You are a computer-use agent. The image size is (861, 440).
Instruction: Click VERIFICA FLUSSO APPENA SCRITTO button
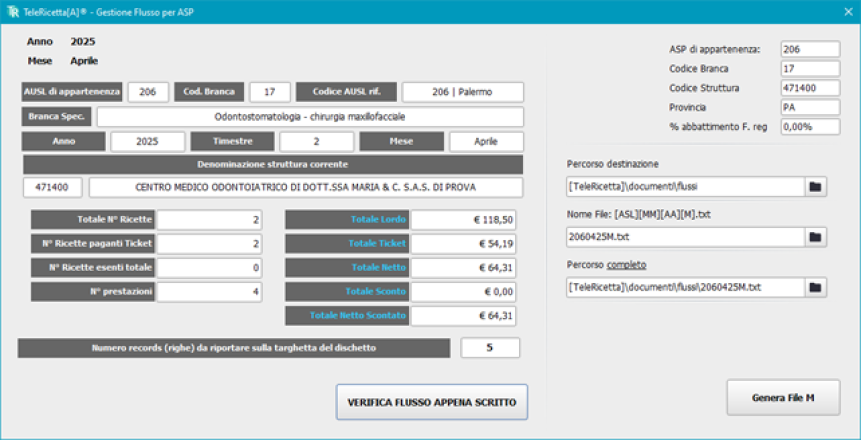pyautogui.click(x=431, y=402)
